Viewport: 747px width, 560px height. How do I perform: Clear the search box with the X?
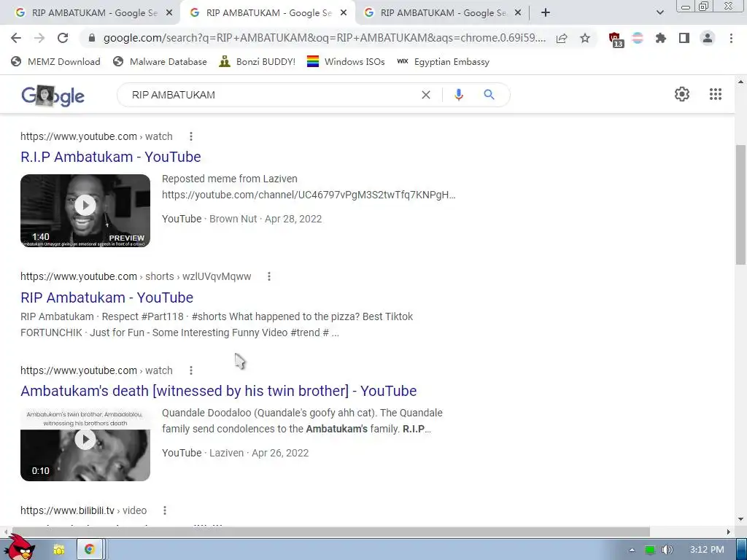426,95
